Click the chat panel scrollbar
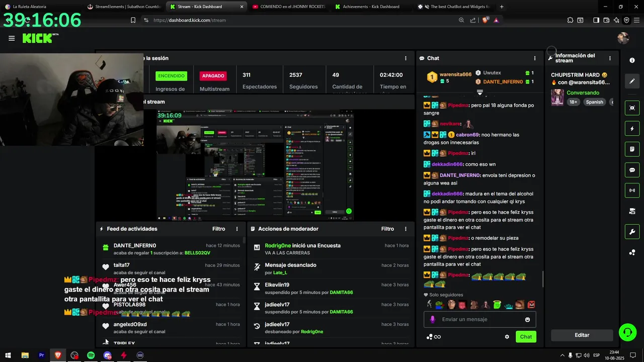644x362 pixels. pyautogui.click(x=542, y=279)
